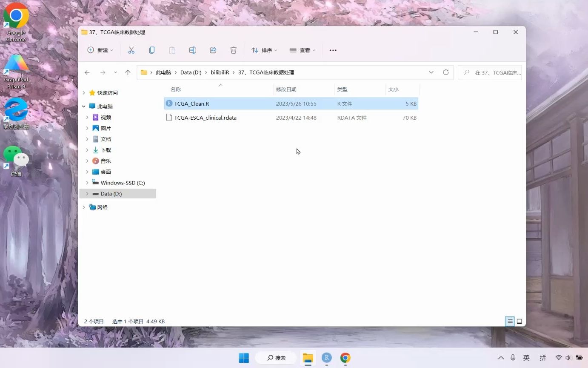Viewport: 588px width, 368px height.
Task: Click the Delete trash icon
Action: tap(233, 50)
